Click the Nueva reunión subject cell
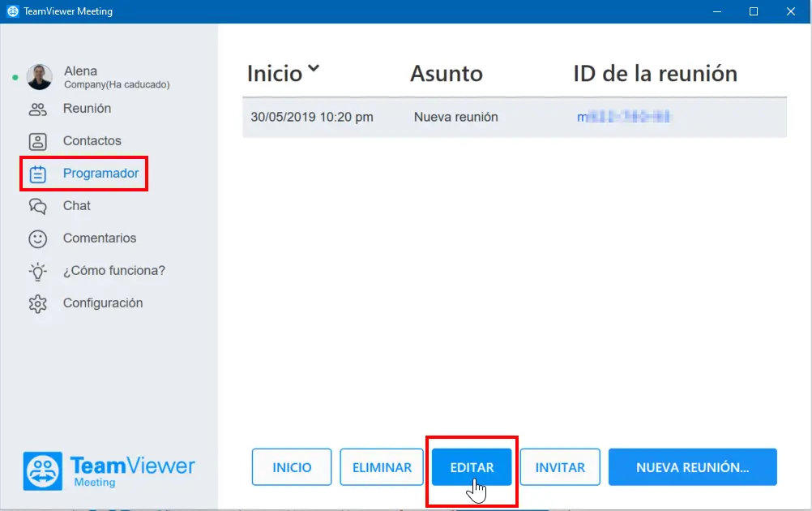The image size is (812, 511). click(x=455, y=117)
